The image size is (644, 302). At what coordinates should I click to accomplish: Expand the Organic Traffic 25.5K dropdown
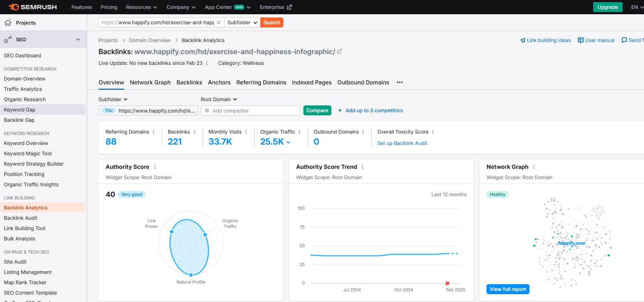click(288, 142)
